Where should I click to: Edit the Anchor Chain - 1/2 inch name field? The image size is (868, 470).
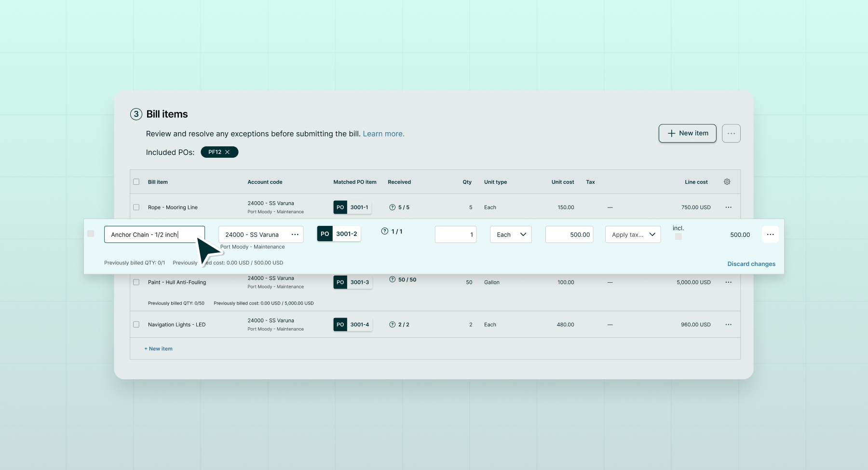coord(154,235)
